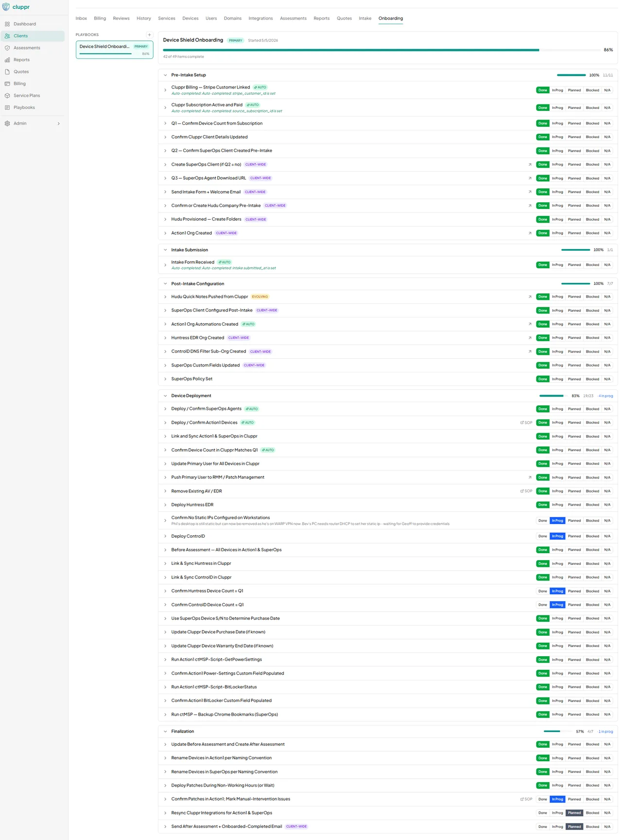Mark Deploy ControlD as Done
Viewport: 622px width, 840px height.
coord(543,536)
